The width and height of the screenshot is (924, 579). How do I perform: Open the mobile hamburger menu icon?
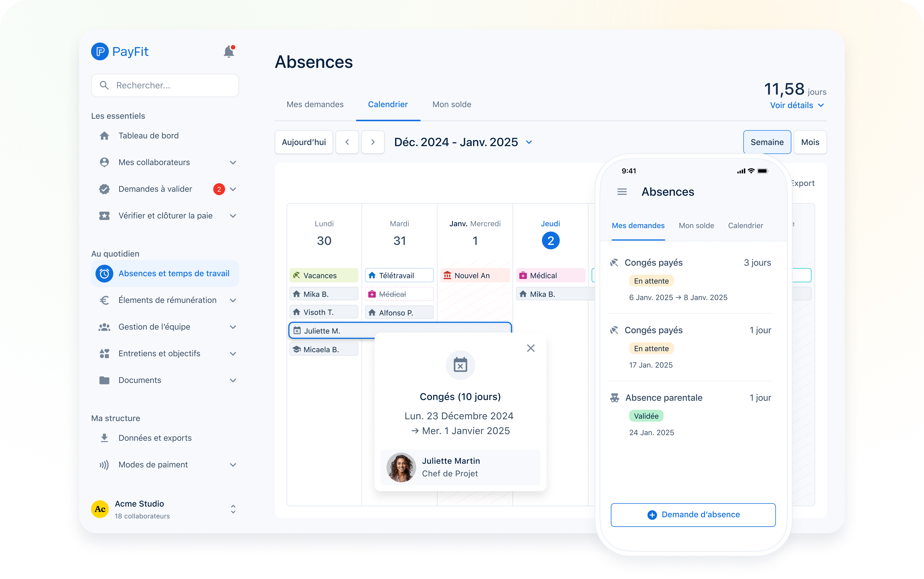point(622,192)
